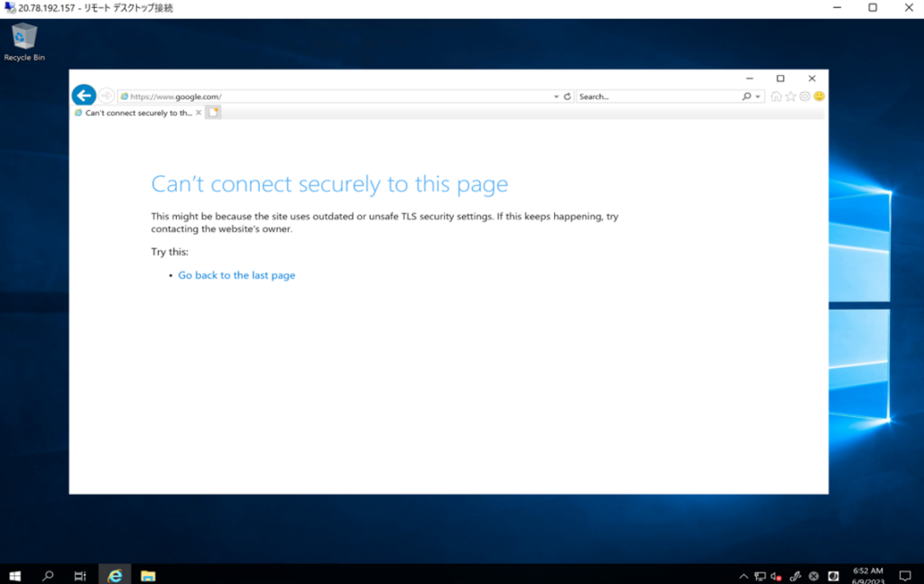
Task: Open Task View from the taskbar
Action: [80, 576]
